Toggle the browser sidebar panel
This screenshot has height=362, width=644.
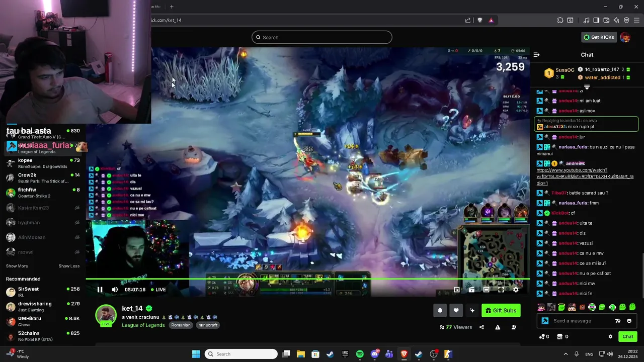[596, 20]
